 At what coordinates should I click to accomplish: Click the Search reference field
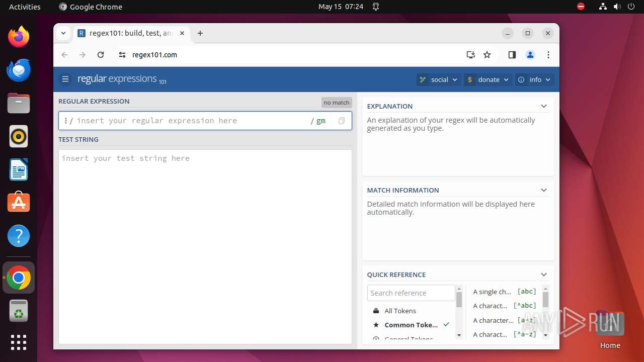411,293
